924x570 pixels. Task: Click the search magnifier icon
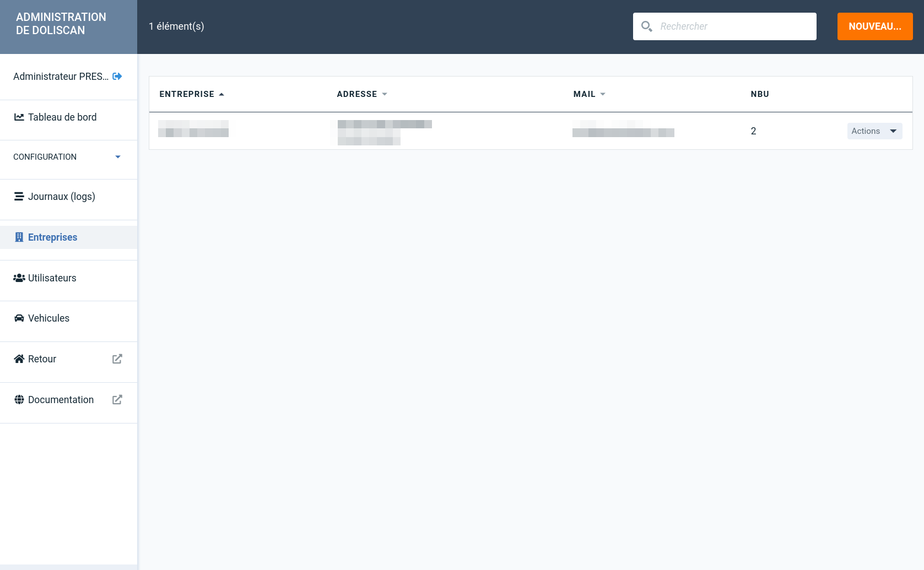647,26
